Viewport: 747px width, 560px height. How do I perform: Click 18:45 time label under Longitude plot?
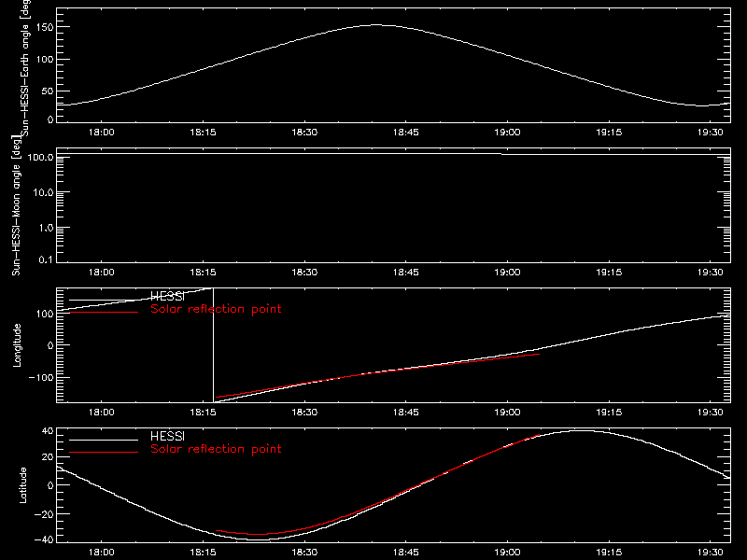click(406, 413)
